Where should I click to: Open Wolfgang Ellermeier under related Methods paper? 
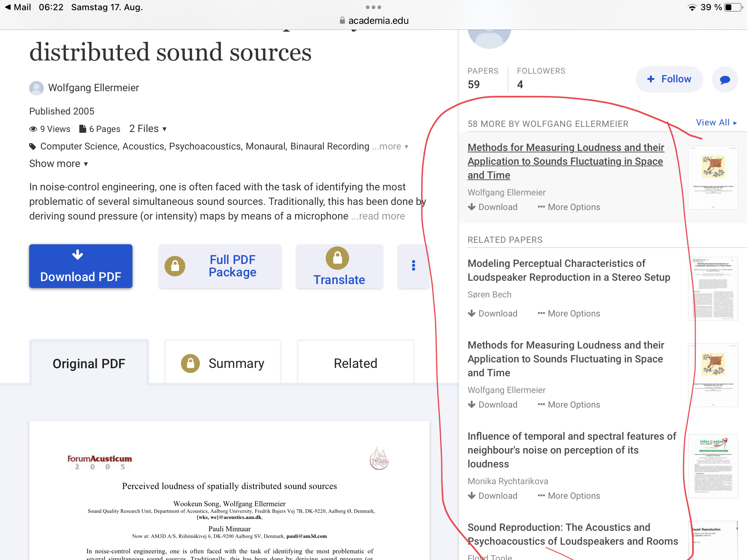click(506, 390)
